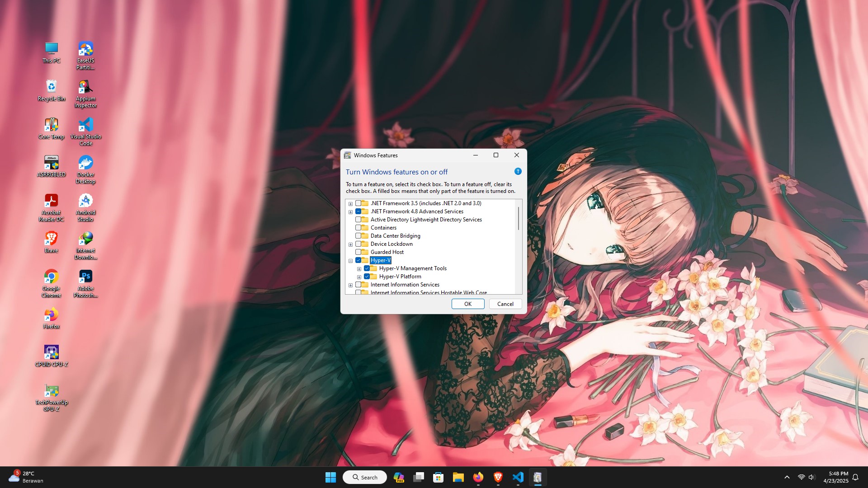Image resolution: width=868 pixels, height=488 pixels.
Task: Open TechPowerUp GPU-Z desktop icon
Action: (x=51, y=391)
